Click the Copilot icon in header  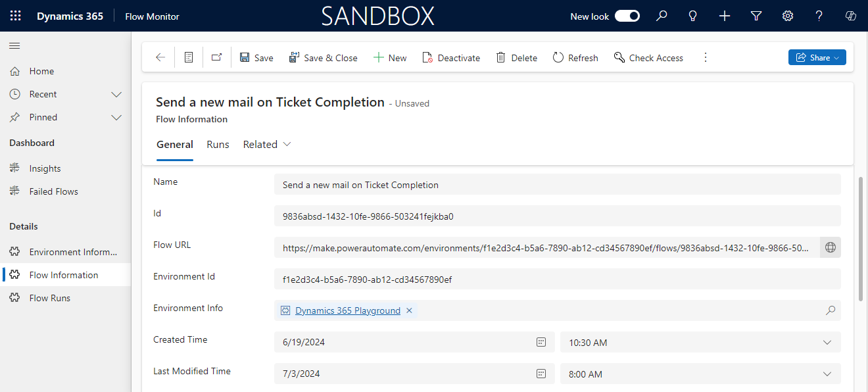(850, 16)
